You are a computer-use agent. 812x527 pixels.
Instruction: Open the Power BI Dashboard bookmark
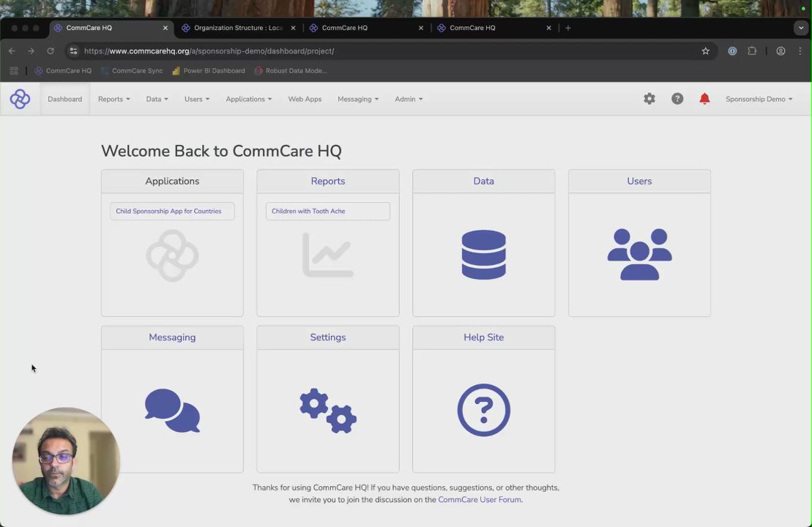tap(209, 71)
